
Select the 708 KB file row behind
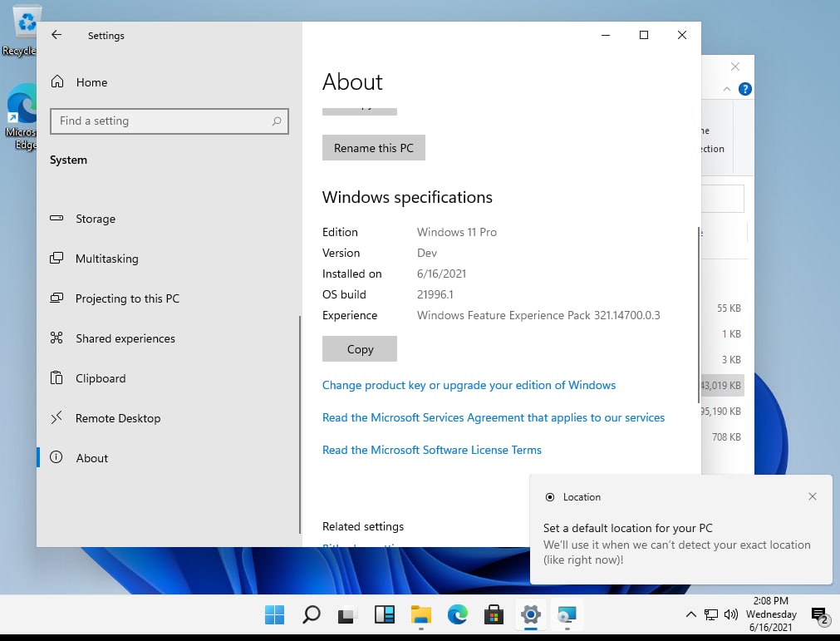point(723,436)
